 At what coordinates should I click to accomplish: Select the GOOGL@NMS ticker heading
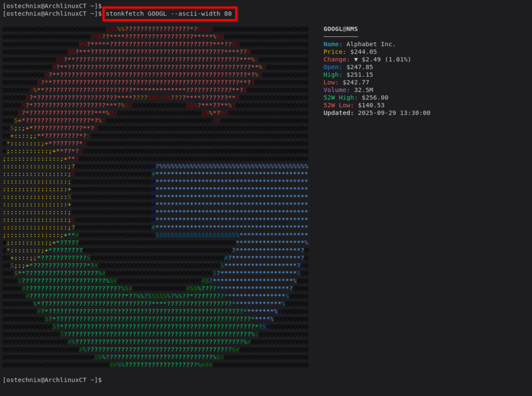340,29
